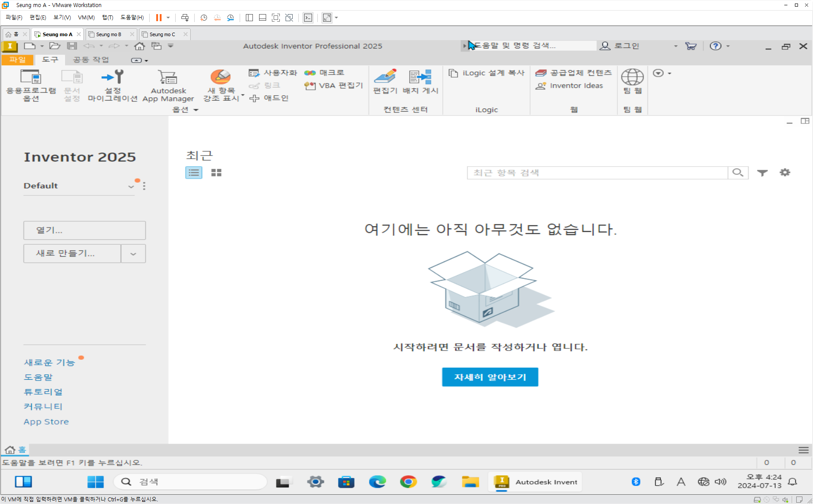Open the Tutorials (튜토리얼) link
The height and width of the screenshot is (504, 813).
pos(43,392)
